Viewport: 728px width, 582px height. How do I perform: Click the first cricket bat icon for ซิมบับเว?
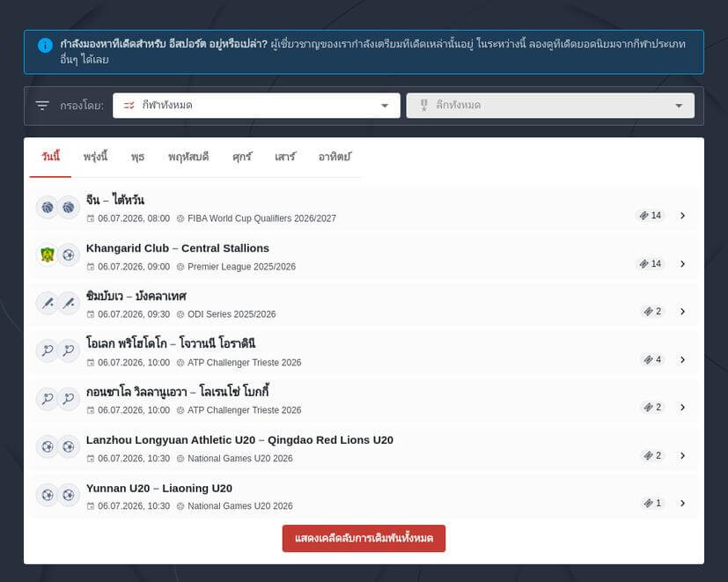(x=48, y=303)
